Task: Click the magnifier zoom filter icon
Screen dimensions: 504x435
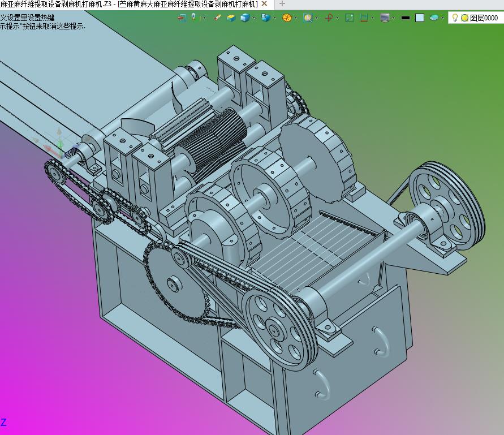Action: (307, 18)
